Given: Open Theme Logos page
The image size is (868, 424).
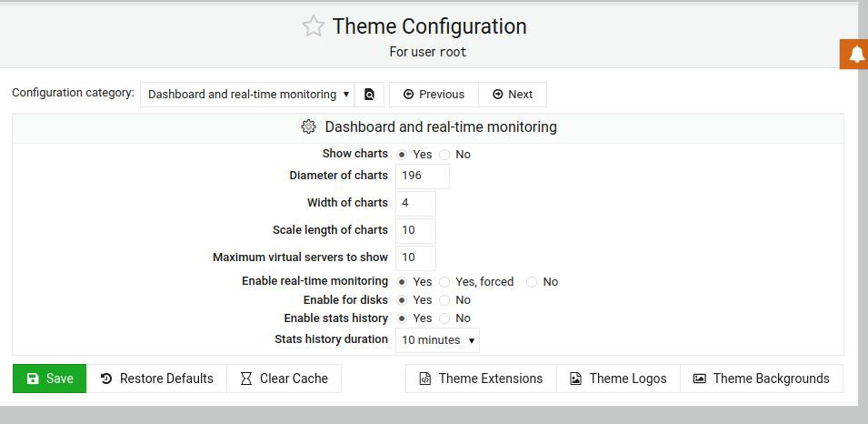Looking at the screenshot, I should (618, 379).
